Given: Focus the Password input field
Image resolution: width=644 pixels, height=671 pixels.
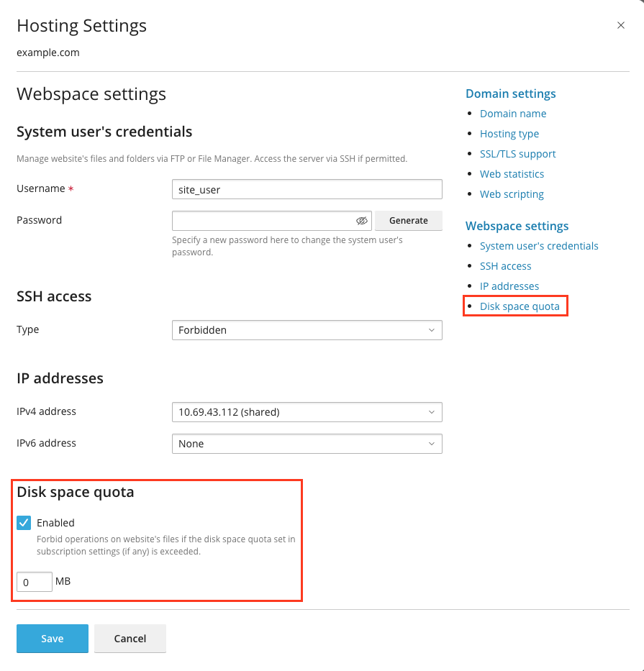Looking at the screenshot, I should click(x=263, y=221).
